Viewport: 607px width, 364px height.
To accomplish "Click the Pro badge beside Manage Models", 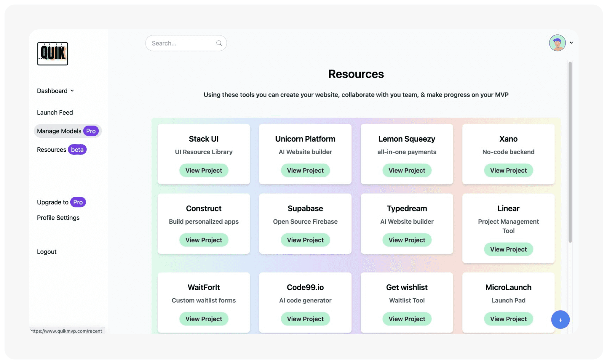I will 91,131.
